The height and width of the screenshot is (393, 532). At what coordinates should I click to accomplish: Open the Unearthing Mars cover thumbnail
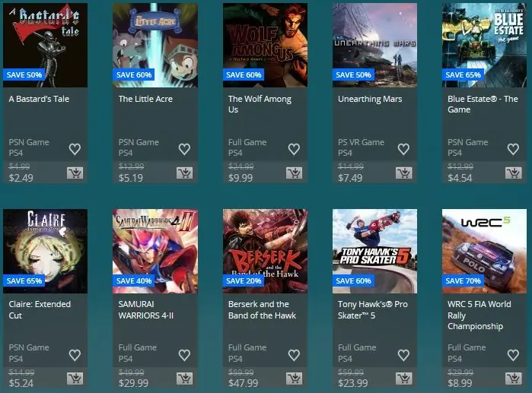click(x=374, y=45)
